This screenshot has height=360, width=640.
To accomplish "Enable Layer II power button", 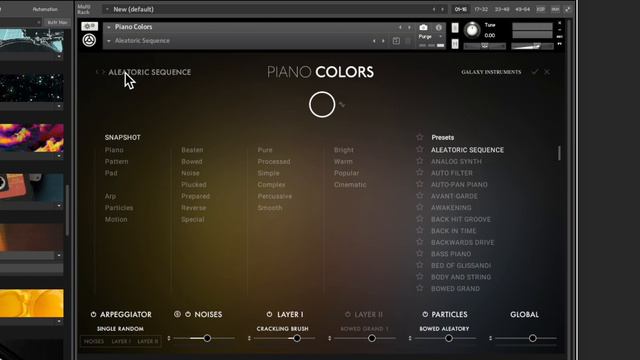I will click(x=348, y=314).
